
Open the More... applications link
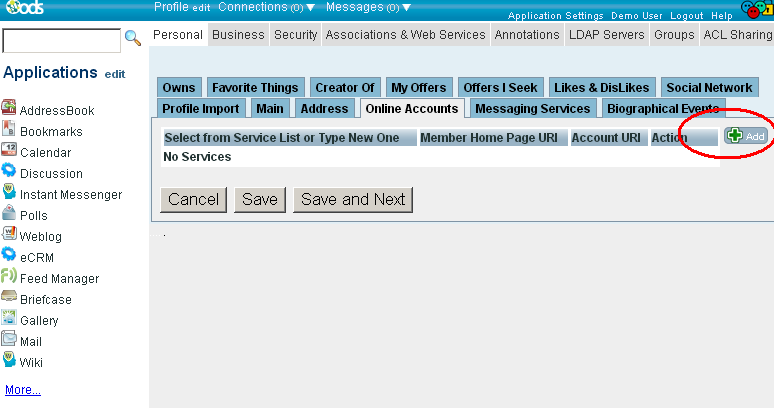pyautogui.click(x=23, y=390)
